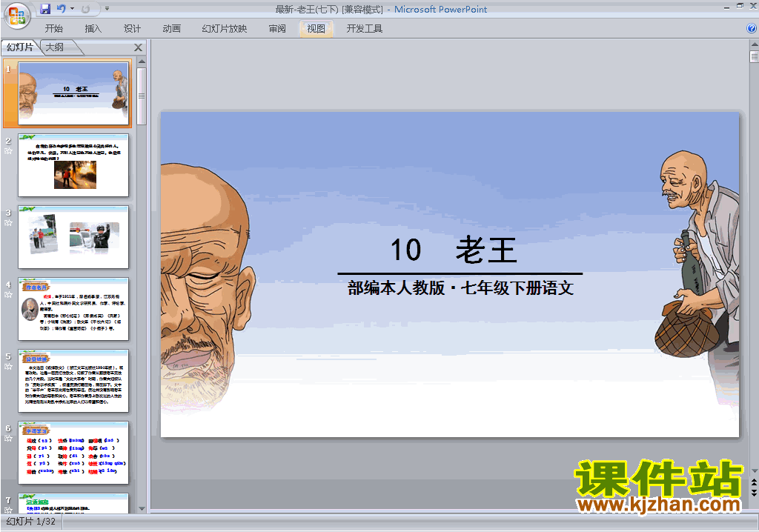Switch to the 幻灯片 pane tab

tap(20, 47)
